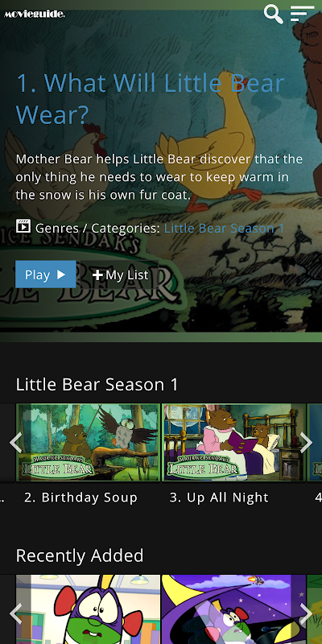Open the episode title What Will Little Bear Wear?

point(150,98)
